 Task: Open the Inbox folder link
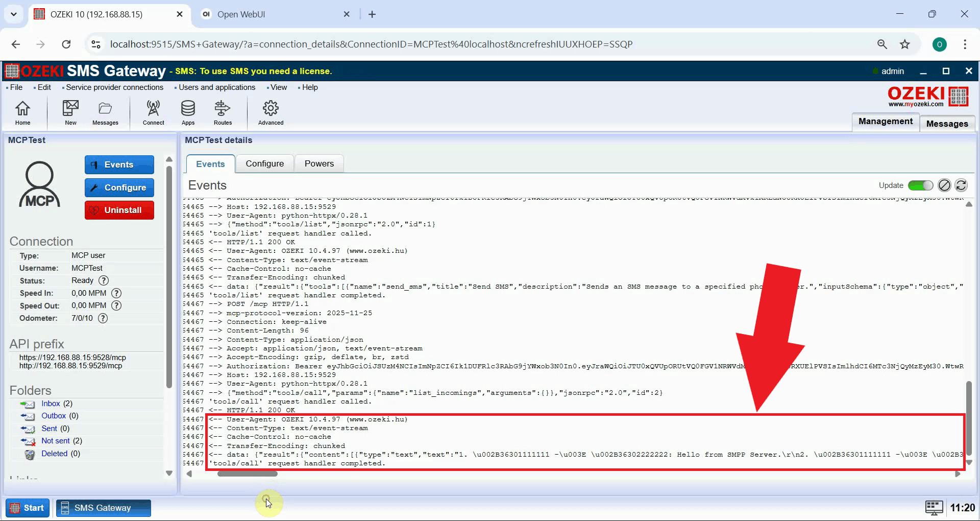coord(51,404)
